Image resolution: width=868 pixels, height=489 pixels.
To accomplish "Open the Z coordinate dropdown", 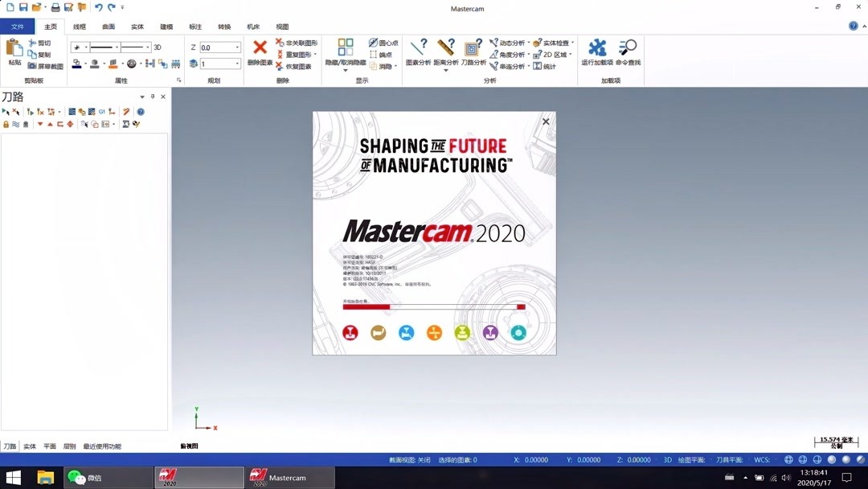I will click(238, 46).
